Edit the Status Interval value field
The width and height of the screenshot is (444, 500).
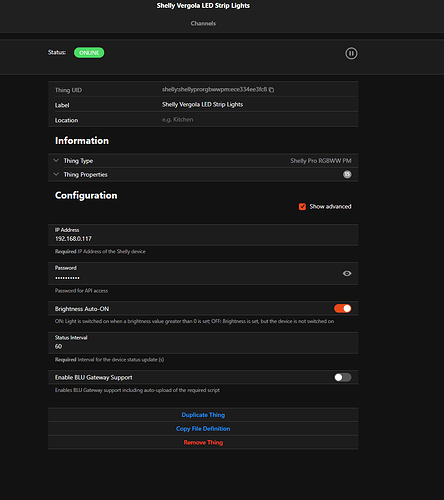(x=203, y=343)
